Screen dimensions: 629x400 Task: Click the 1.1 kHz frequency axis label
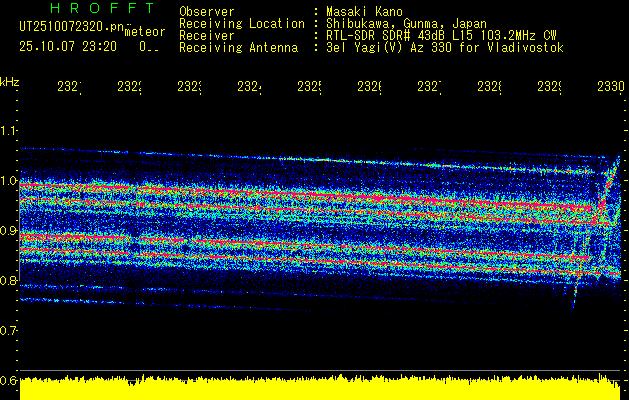click(8, 130)
